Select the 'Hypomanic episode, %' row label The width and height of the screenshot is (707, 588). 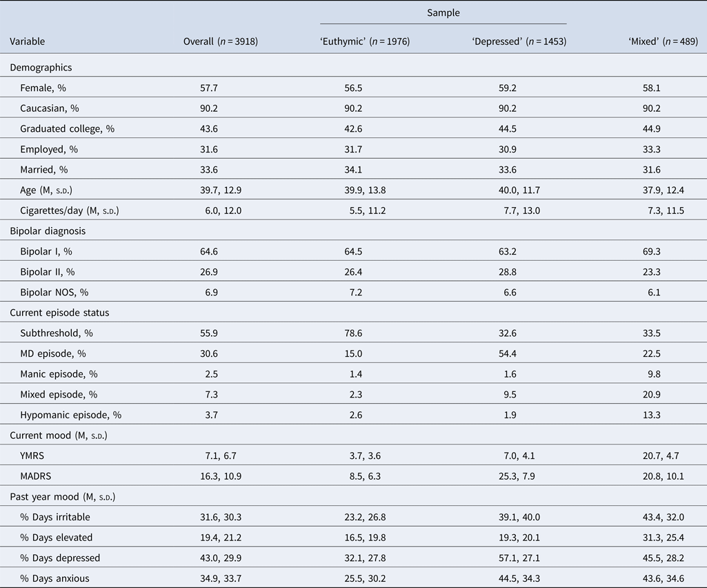point(70,415)
